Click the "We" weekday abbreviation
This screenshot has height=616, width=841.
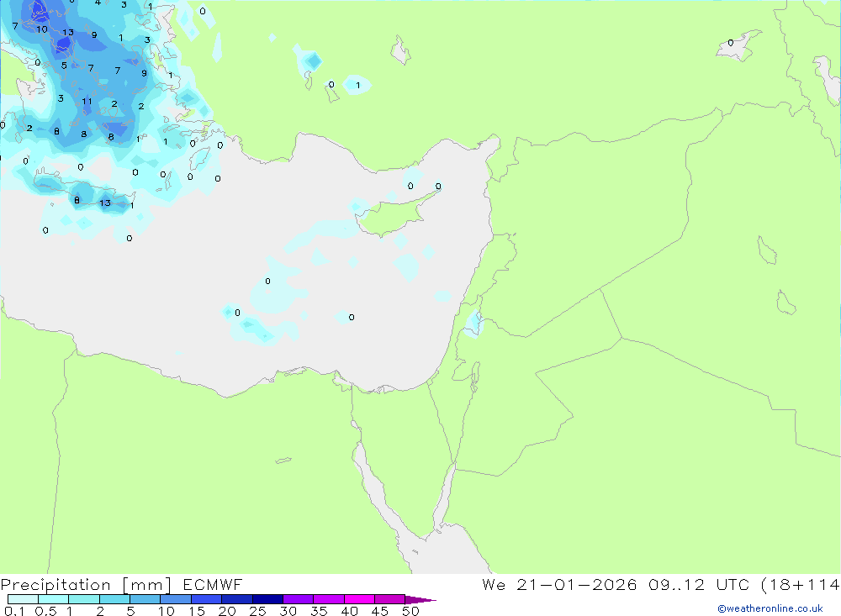pos(494,584)
